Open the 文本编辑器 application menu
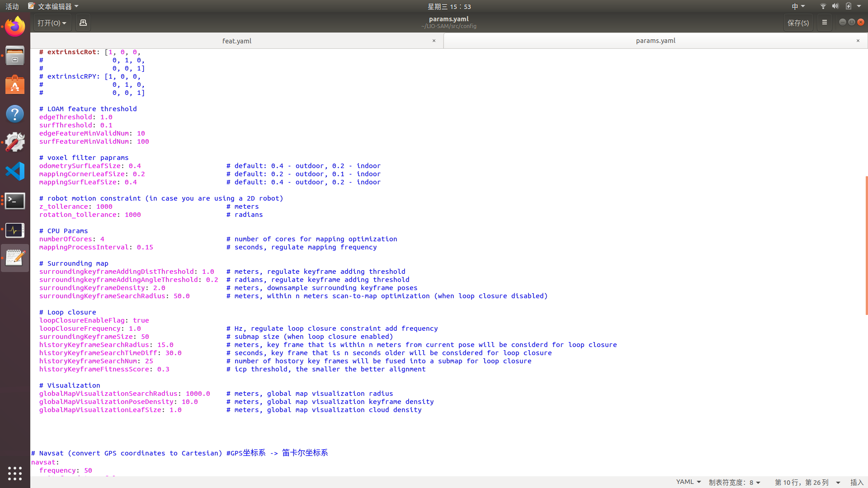Screen dimensions: 868x488 54,6
